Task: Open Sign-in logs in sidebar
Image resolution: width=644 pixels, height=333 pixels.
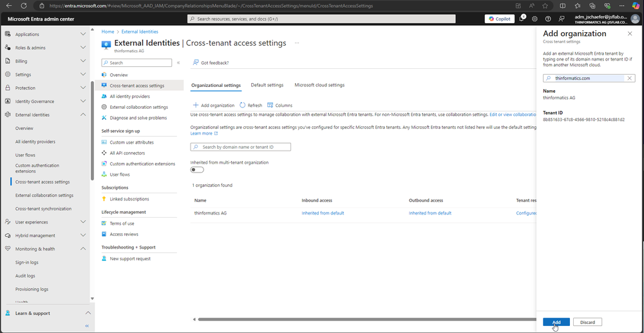Action: (x=26, y=262)
